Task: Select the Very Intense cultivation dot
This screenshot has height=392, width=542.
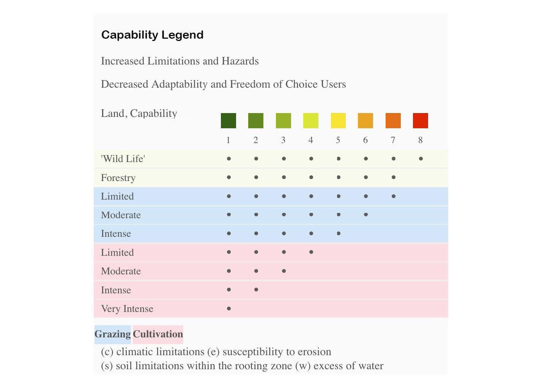Action: pos(229,309)
